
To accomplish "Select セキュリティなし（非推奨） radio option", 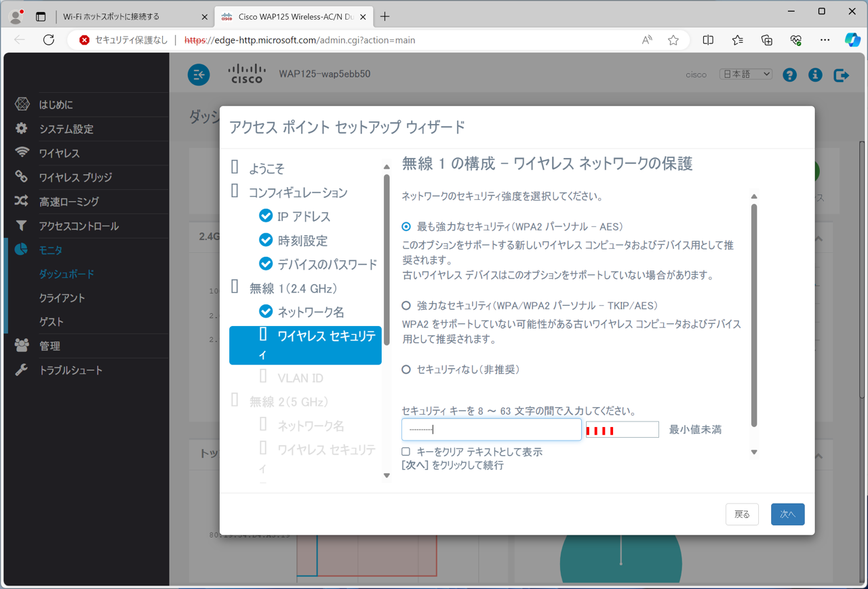I will point(406,369).
